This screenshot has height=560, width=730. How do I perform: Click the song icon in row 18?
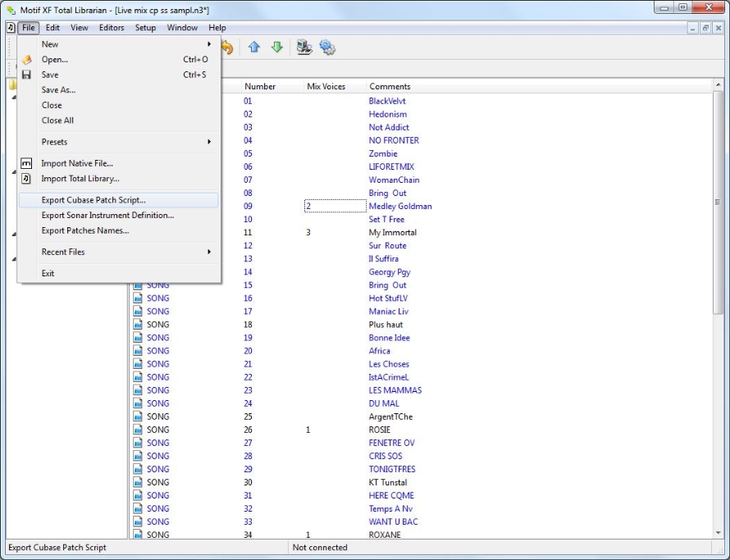(138, 325)
